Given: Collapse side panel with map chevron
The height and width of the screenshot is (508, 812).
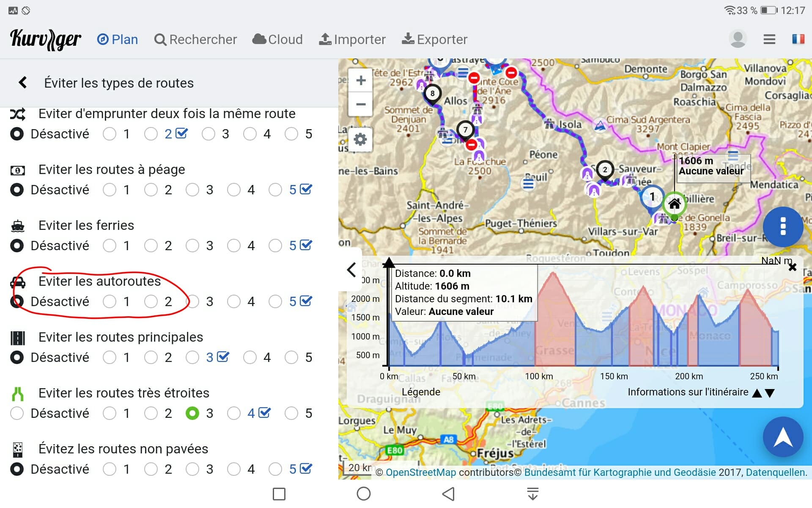Looking at the screenshot, I should coord(351,270).
